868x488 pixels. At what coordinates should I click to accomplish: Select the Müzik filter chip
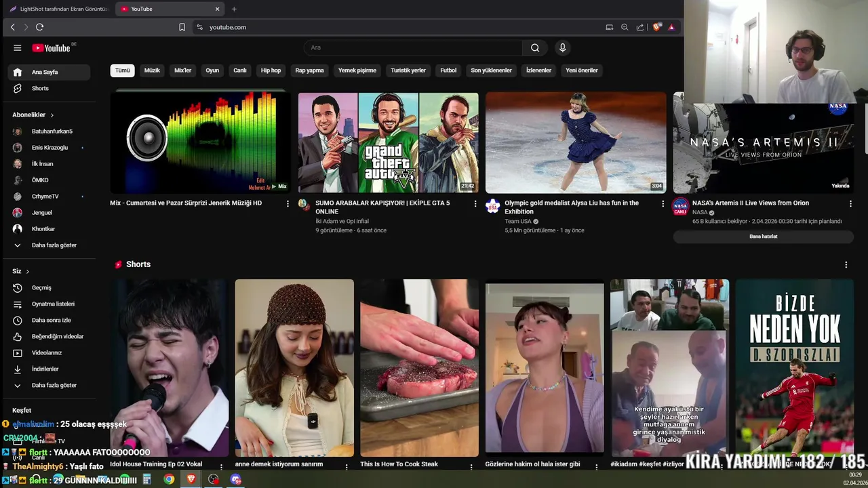point(152,70)
